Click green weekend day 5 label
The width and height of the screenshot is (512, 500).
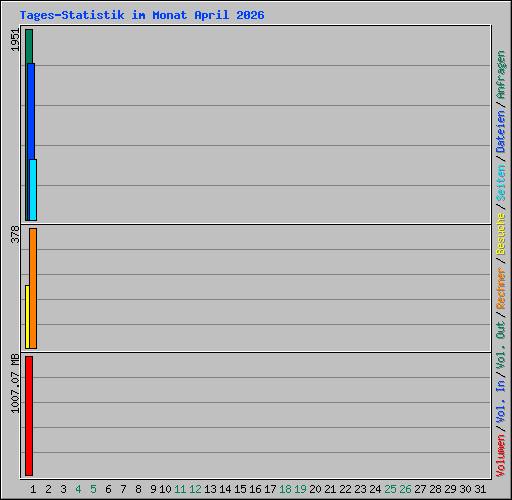tap(93, 489)
